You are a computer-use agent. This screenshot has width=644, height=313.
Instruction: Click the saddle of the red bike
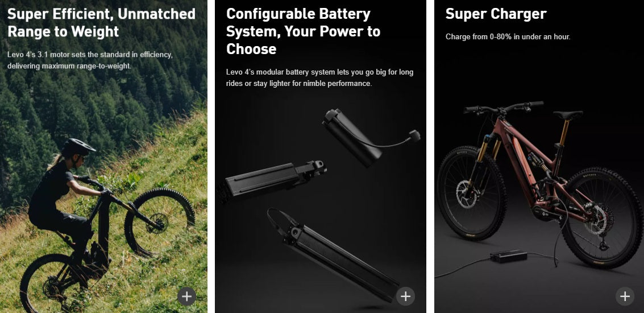pos(568,115)
